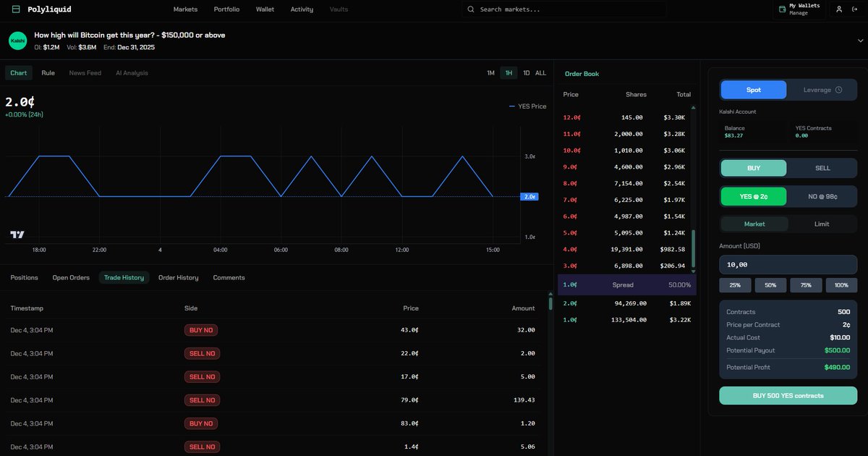Click the BUY NO badge at 43.0¢ row
Screen dimensions: 868x456
tap(201, 330)
